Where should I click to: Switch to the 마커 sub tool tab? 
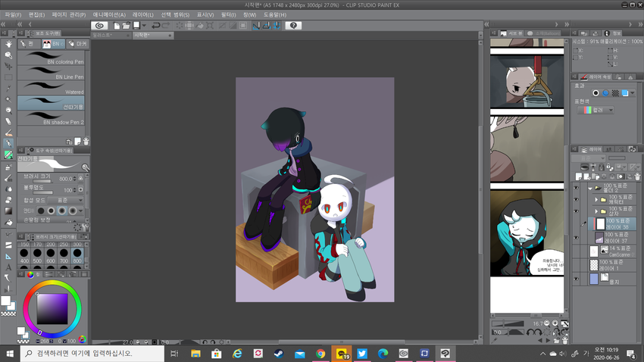[78, 43]
